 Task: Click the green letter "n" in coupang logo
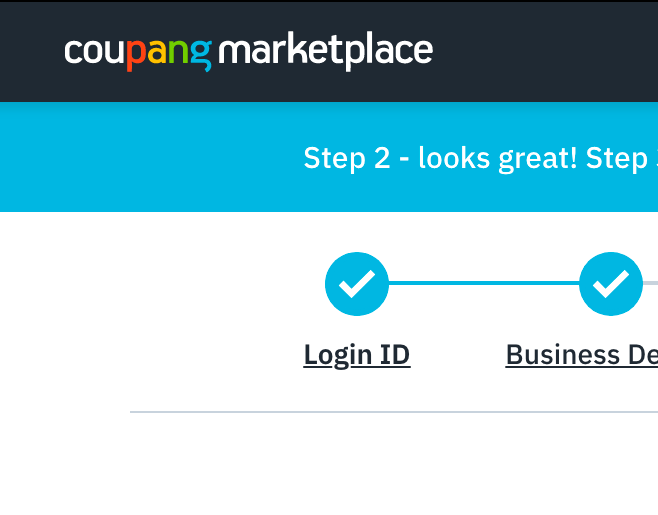pos(178,52)
